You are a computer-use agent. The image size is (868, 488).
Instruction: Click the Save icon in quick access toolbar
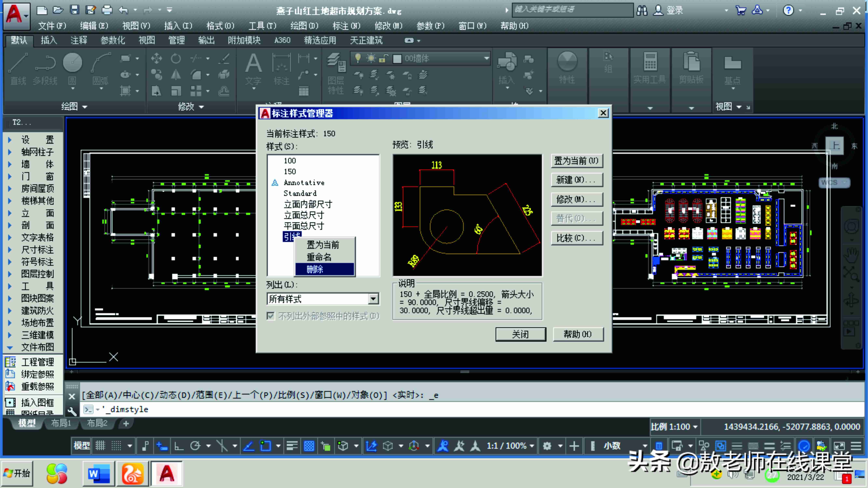pos(74,10)
